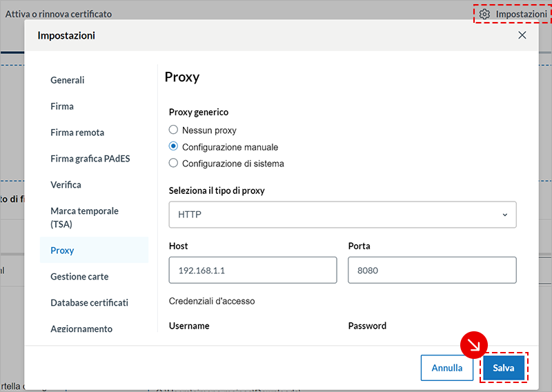Select the Nessun proxy radio option
Screen dimensions: 552x392
174,130
